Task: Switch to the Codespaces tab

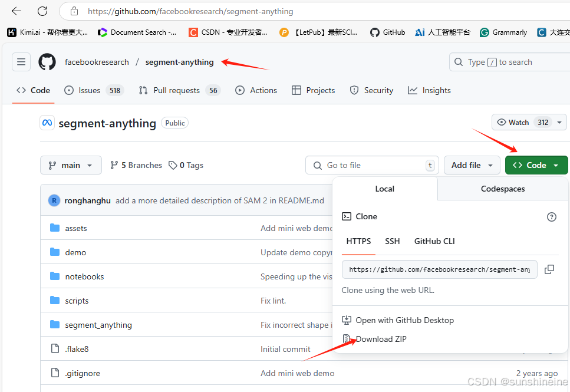Action: coord(503,189)
